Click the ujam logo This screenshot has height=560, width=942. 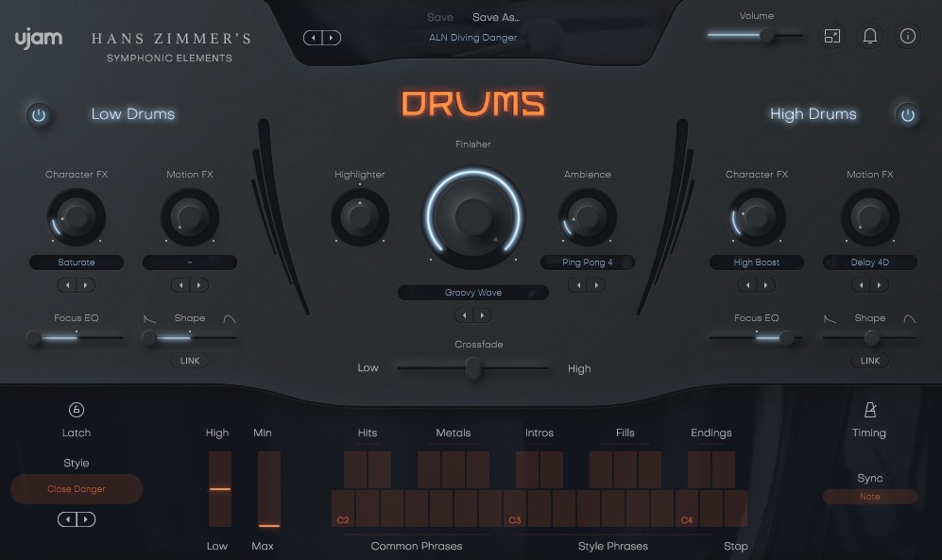click(39, 39)
